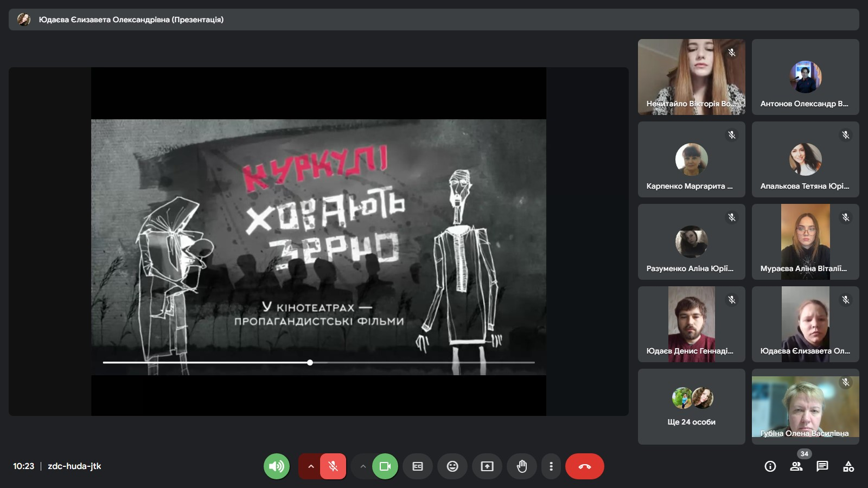This screenshot has height=488, width=868.
Task: Open the emoji reactions picker
Action: pos(452,466)
